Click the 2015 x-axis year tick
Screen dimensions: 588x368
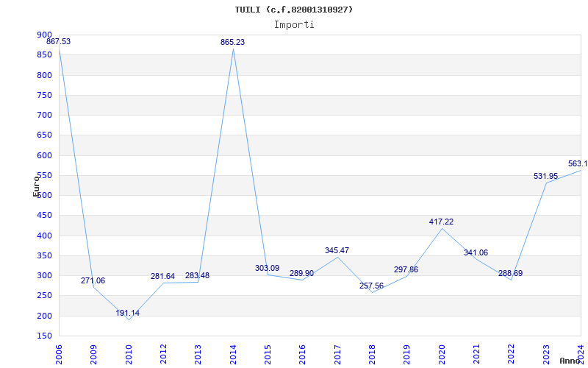(x=268, y=354)
